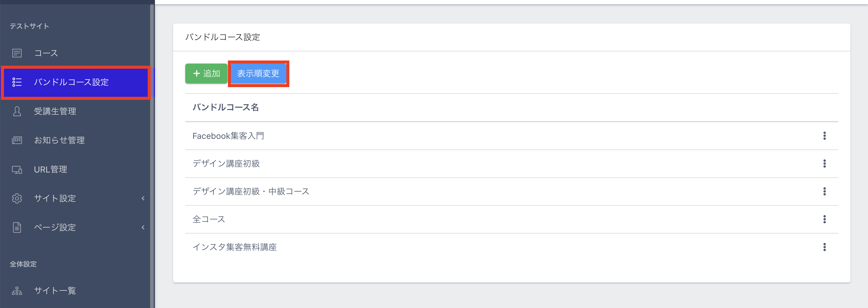868x308 pixels.
Task: Click the sidebar vertical scrollbar
Action: pyautogui.click(x=152, y=152)
